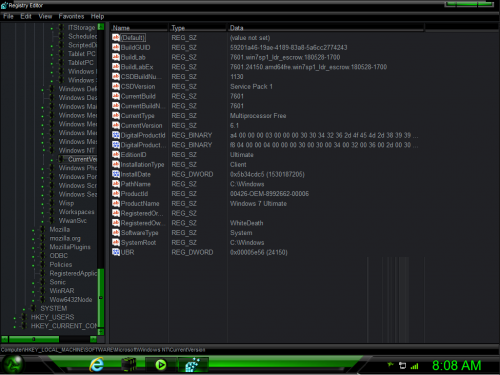The width and height of the screenshot is (500, 375).
Task: Click the green Start orb
Action: (12, 364)
